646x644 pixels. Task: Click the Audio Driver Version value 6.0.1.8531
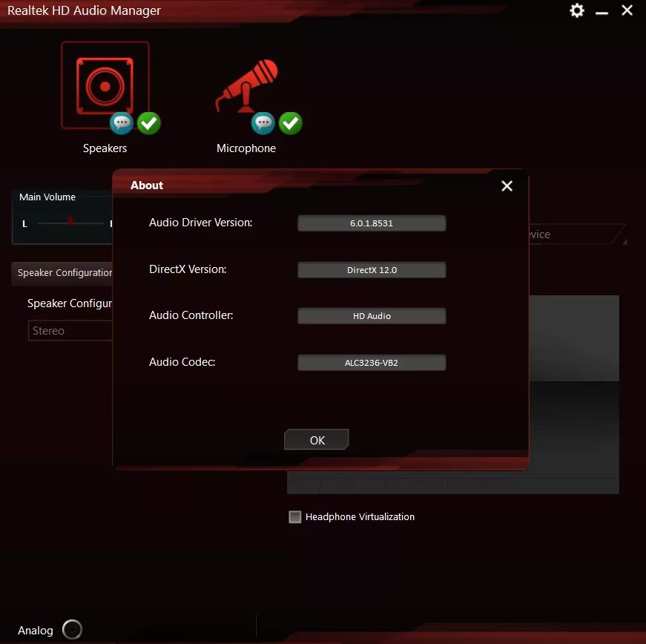[372, 223]
